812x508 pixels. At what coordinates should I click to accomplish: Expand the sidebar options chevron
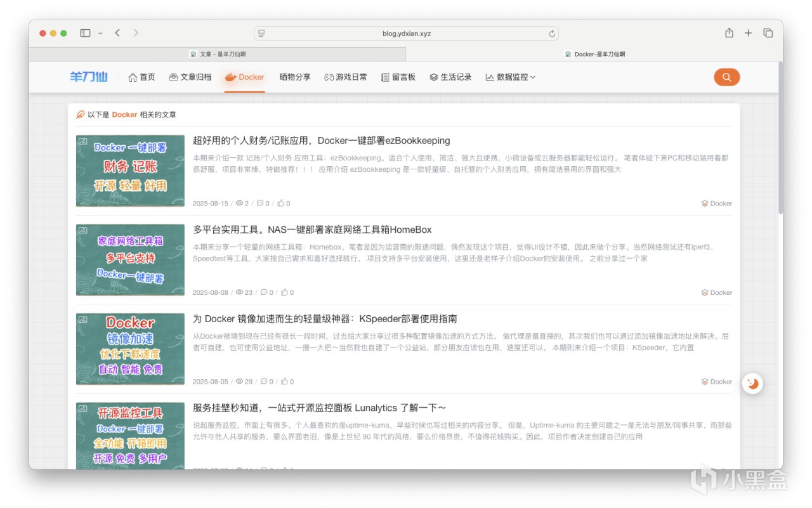tap(100, 33)
